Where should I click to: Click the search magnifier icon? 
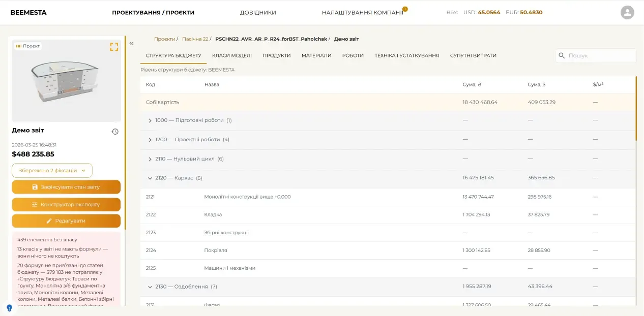click(x=562, y=55)
